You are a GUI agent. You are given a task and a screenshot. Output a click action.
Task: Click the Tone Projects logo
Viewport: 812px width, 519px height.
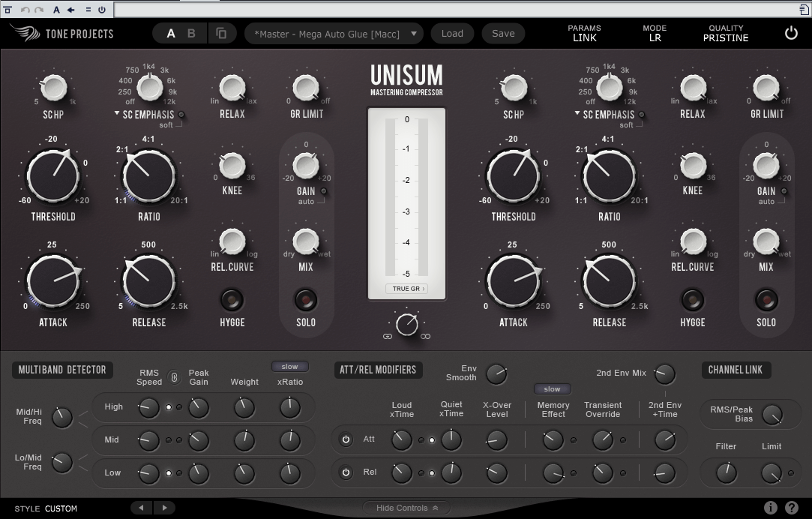[x=61, y=34]
